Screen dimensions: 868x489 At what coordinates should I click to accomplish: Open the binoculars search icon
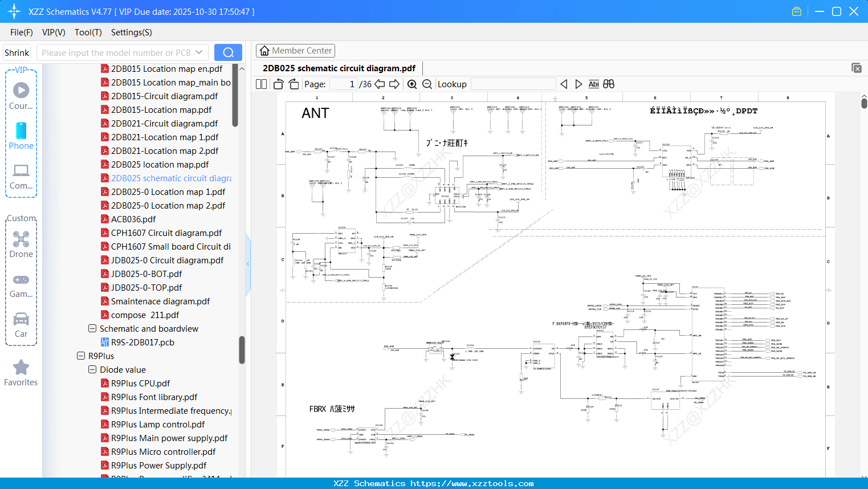(x=609, y=84)
